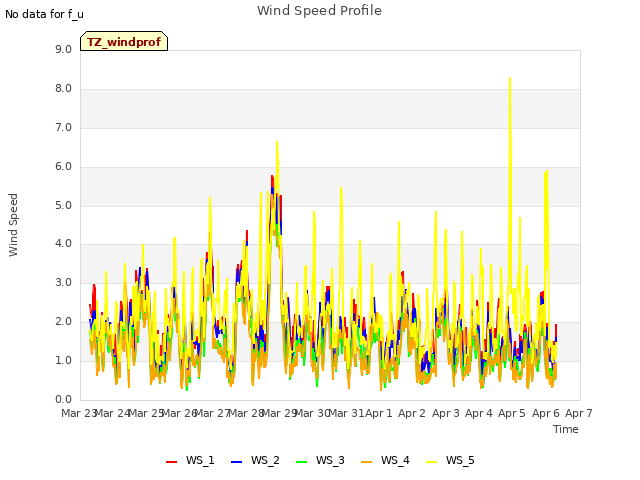Click the 'No data for f_u' message

[44, 14]
